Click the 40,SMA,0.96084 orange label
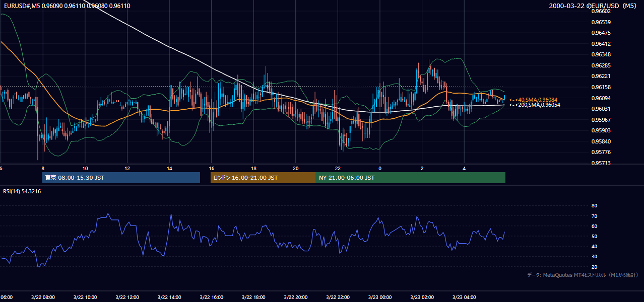 (533, 100)
